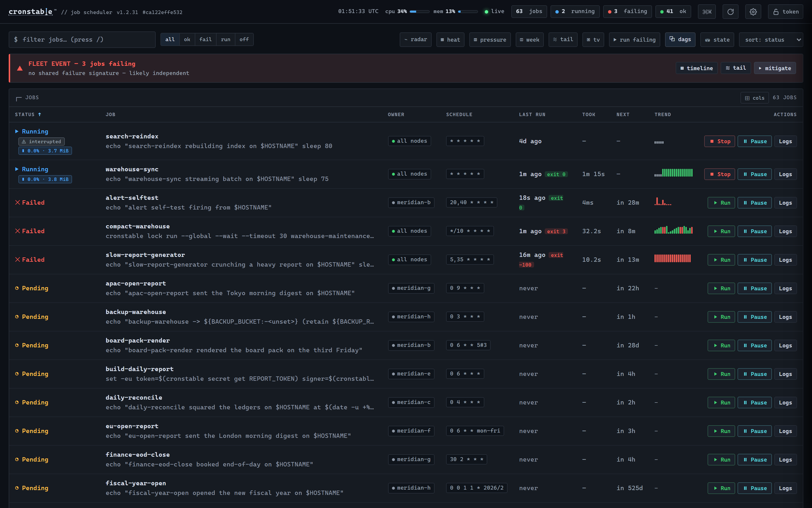Run the compact-warehouse job
812x508 pixels.
[x=721, y=232]
